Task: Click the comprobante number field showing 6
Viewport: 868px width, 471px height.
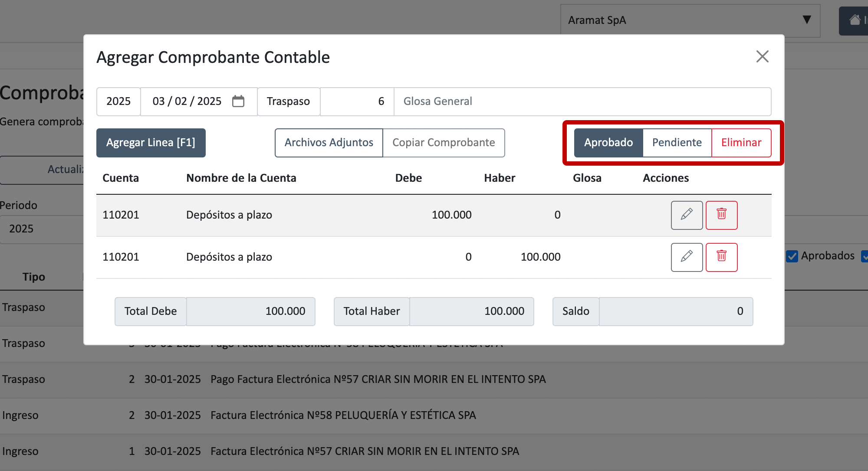Action: [x=357, y=101]
